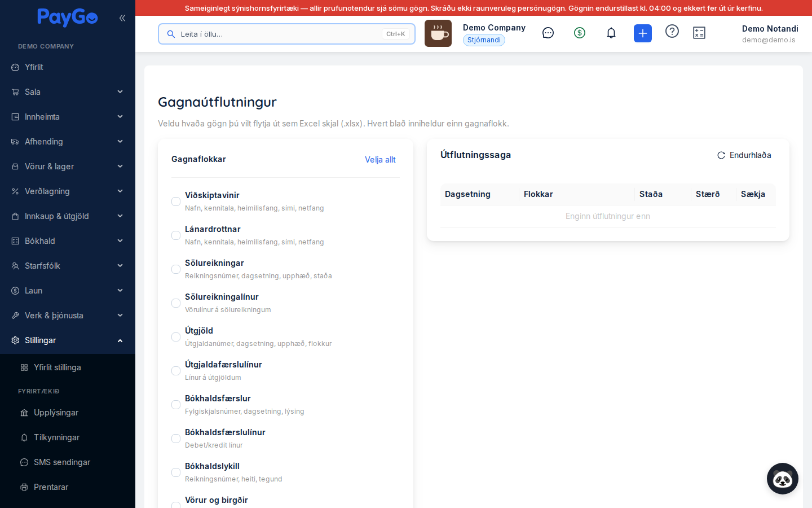The height and width of the screenshot is (508, 812).
Task: Check the Bókhaldslykill checkbox
Action: pyautogui.click(x=176, y=472)
